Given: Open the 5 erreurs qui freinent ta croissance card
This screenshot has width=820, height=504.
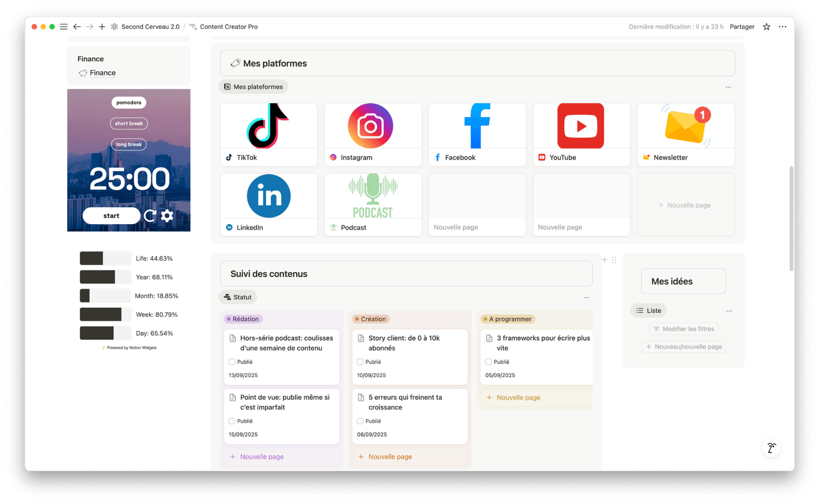Looking at the screenshot, I should (x=410, y=416).
